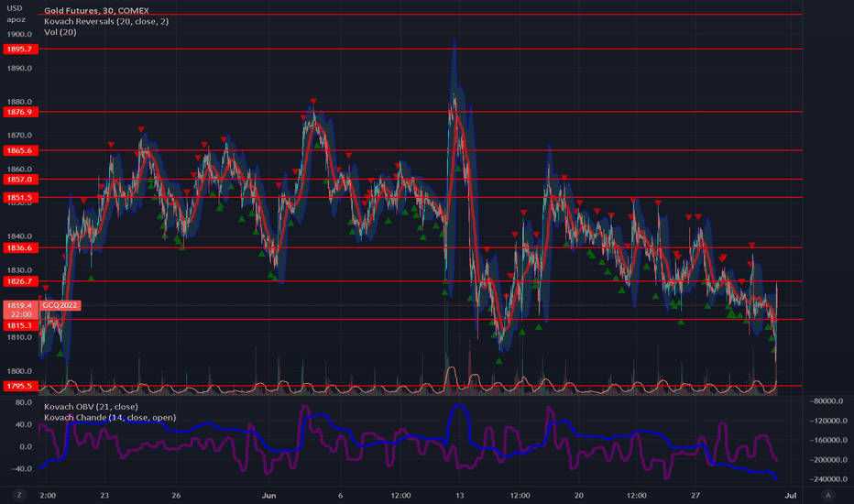The width and height of the screenshot is (854, 504).
Task: Click the 1880.0 price axis value
Action: 19,102
